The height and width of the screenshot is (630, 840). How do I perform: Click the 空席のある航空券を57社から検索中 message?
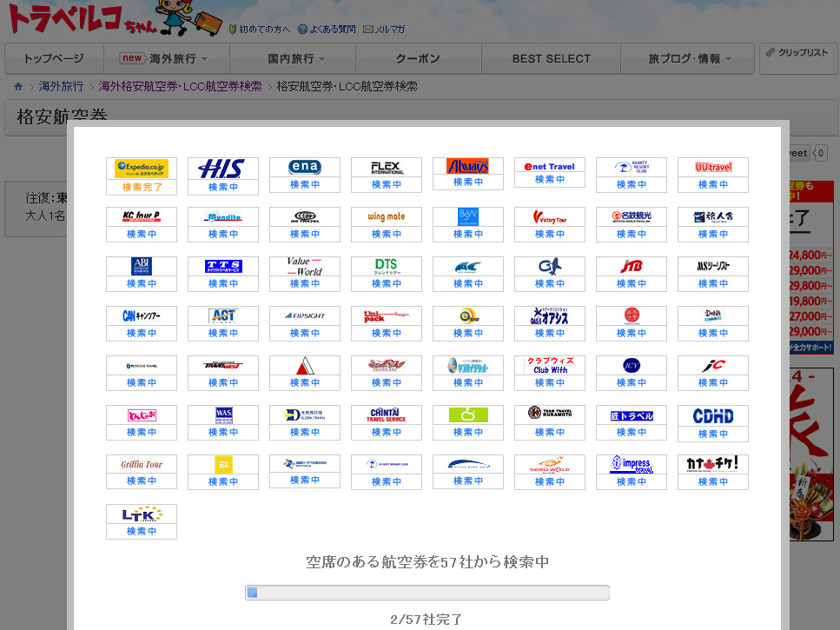(x=427, y=562)
